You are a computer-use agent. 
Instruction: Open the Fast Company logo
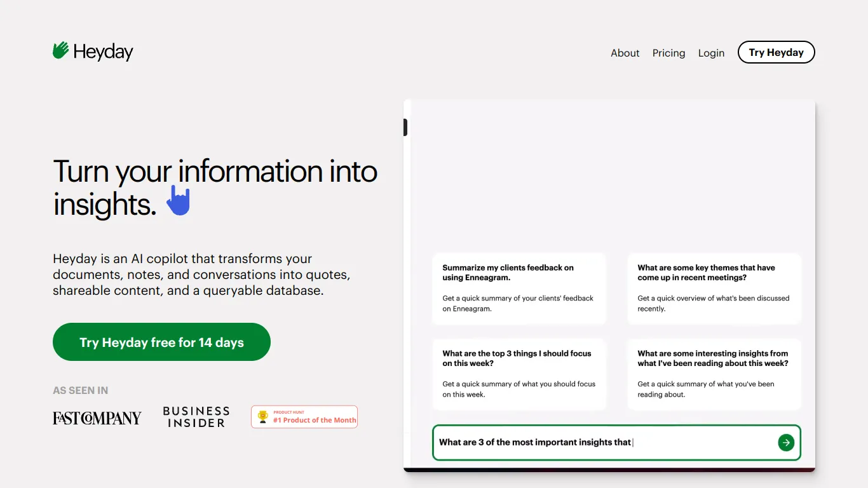(x=97, y=417)
